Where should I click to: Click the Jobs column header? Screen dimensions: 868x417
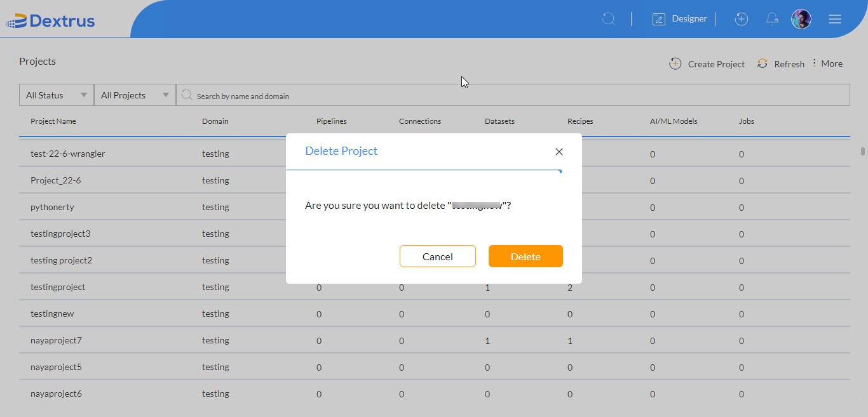click(747, 121)
